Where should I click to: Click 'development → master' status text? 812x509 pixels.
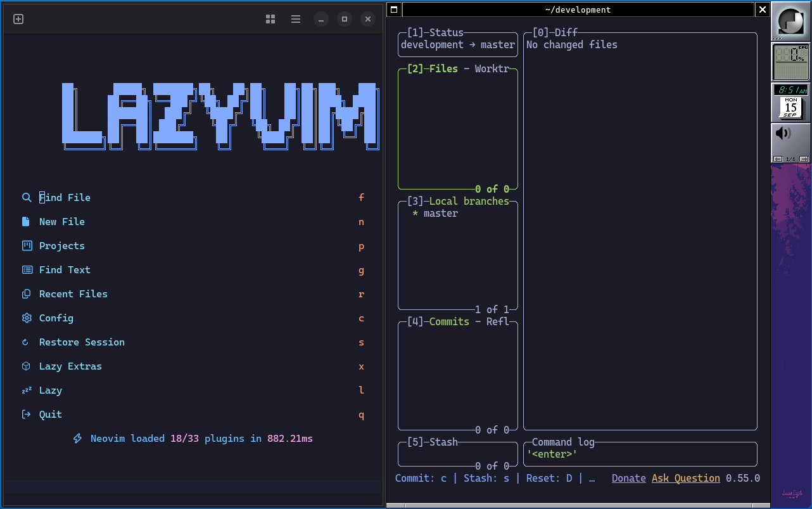[x=458, y=44]
